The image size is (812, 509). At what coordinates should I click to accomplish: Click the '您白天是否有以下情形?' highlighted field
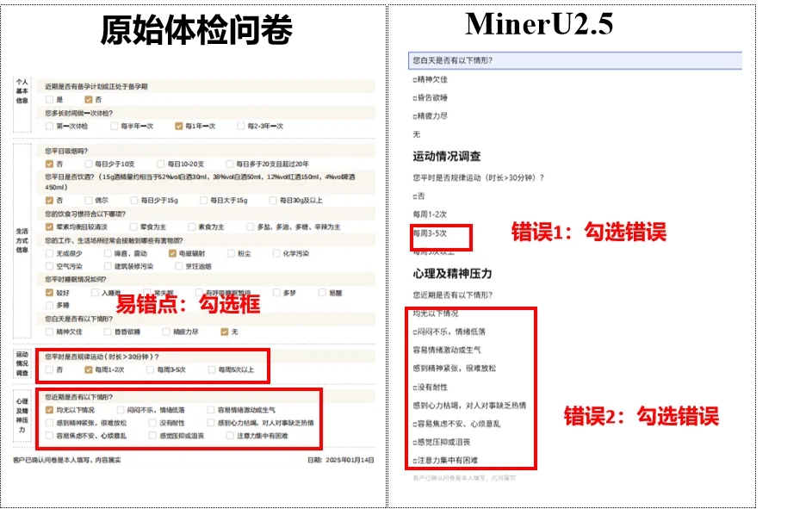pos(575,60)
